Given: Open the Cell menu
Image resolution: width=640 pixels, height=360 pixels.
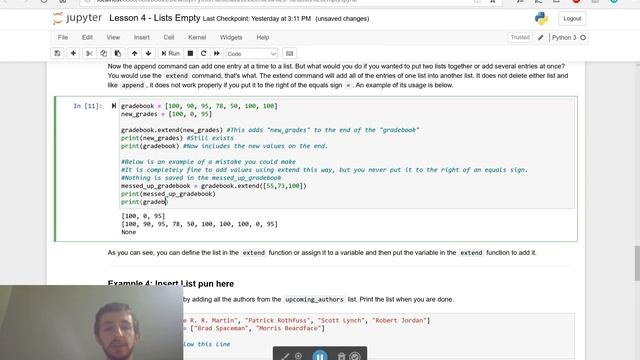Looking at the screenshot, I should tap(169, 38).
